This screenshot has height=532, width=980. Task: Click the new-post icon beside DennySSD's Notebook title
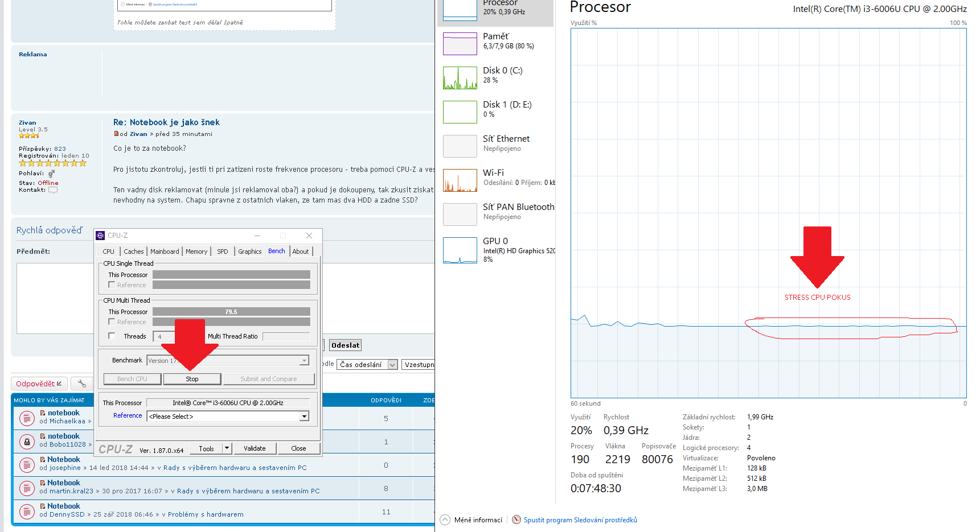43,506
